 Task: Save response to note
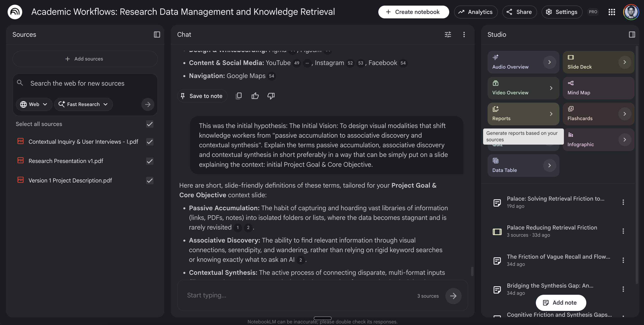point(202,96)
